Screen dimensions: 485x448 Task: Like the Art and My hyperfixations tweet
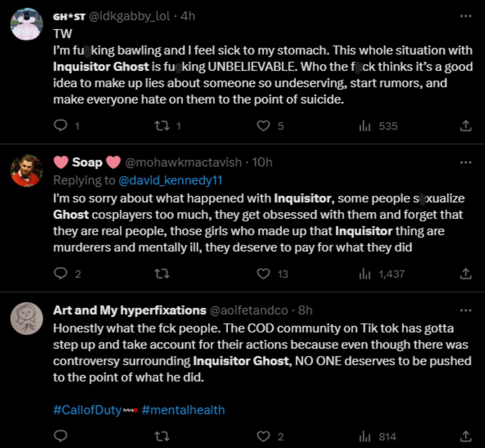click(x=263, y=436)
